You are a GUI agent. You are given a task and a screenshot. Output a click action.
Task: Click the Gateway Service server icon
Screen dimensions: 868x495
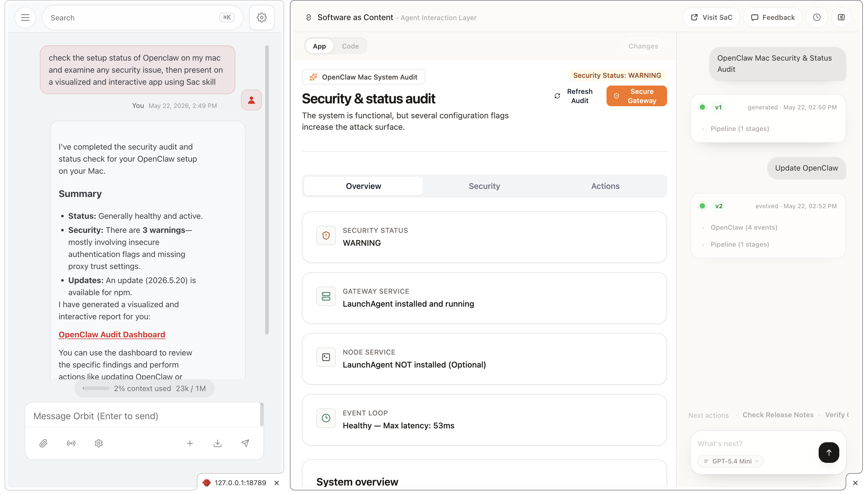click(326, 296)
